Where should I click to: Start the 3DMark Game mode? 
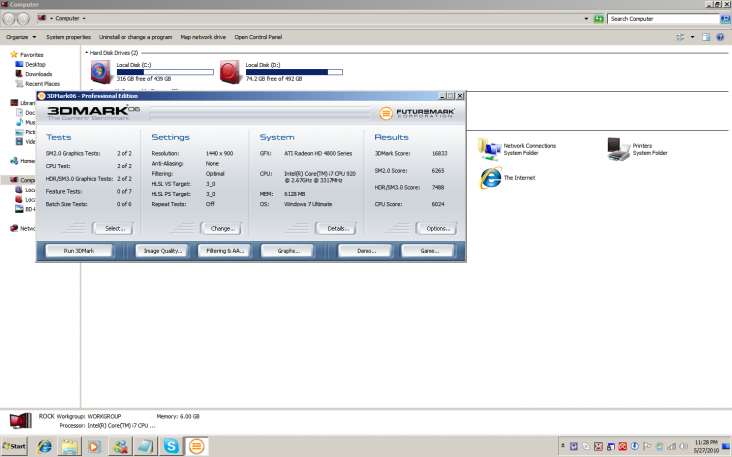point(429,251)
